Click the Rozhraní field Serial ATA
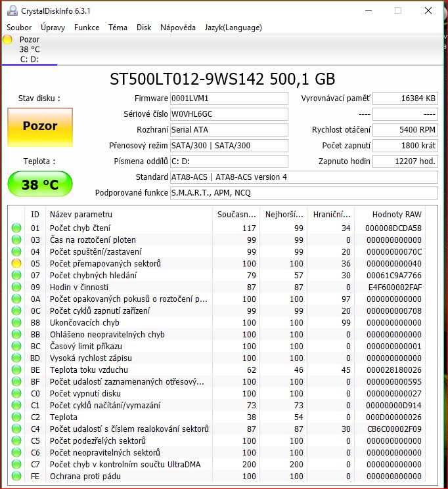 pos(229,130)
